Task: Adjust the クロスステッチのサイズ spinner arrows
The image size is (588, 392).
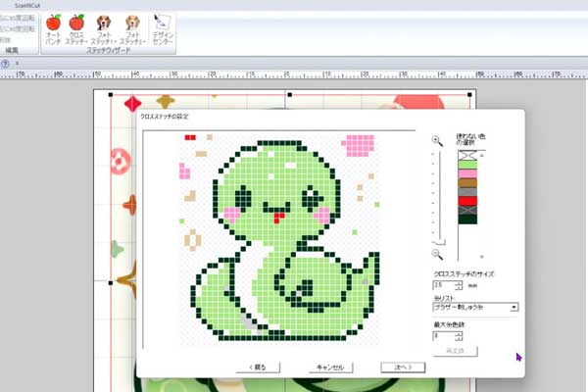Action: click(459, 285)
